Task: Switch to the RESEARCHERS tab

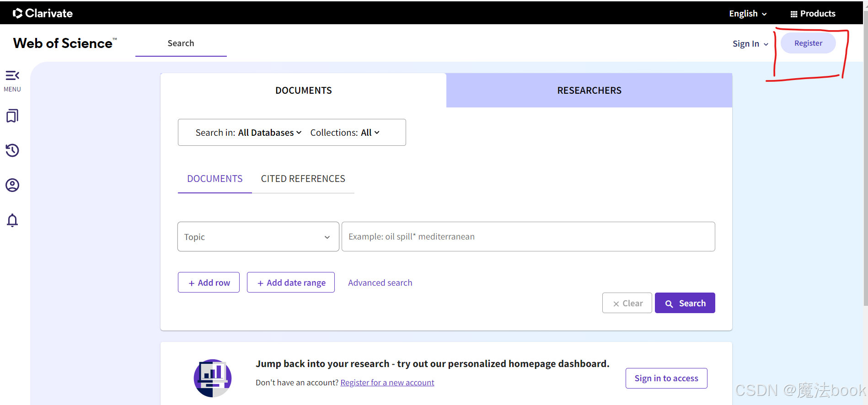Action: (x=589, y=91)
